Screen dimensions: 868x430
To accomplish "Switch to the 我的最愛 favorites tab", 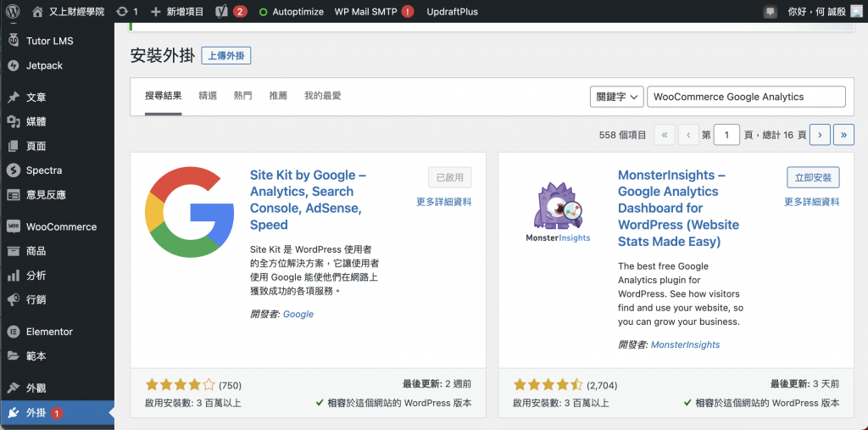I will click(323, 96).
